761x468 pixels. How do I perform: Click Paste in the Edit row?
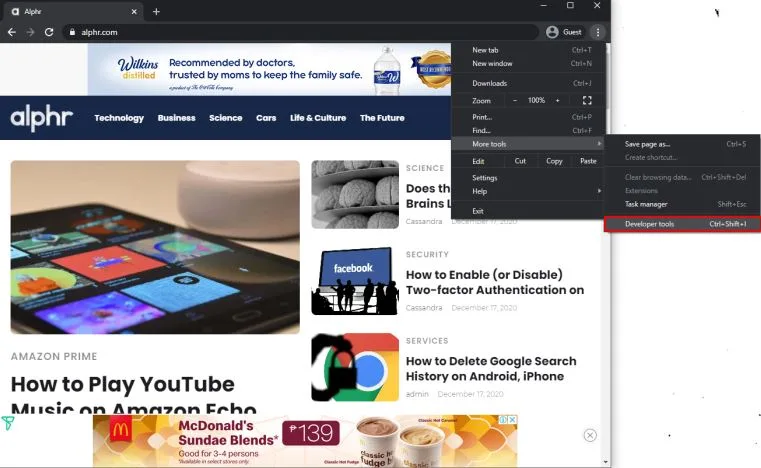point(588,161)
